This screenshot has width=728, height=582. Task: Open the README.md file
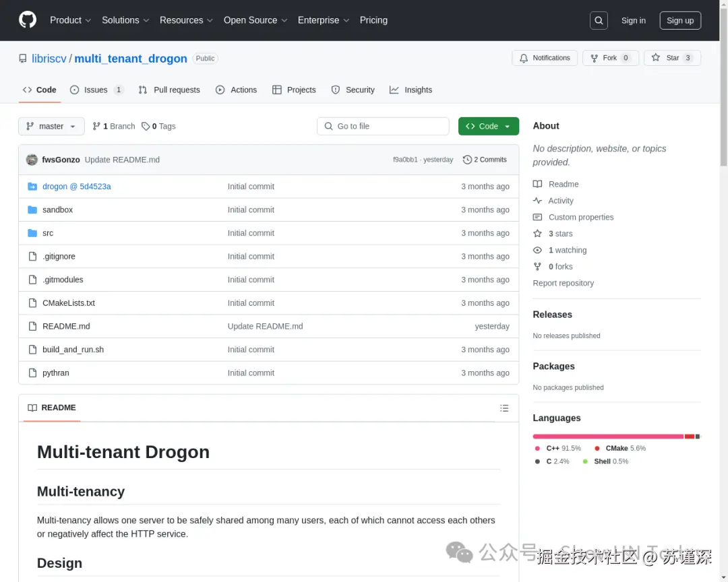pos(66,326)
